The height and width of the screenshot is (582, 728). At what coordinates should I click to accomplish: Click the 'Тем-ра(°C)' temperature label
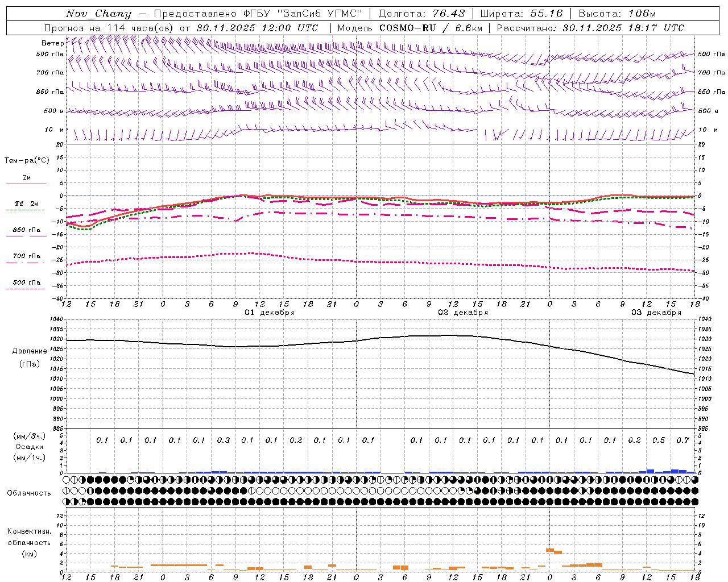coord(27,161)
